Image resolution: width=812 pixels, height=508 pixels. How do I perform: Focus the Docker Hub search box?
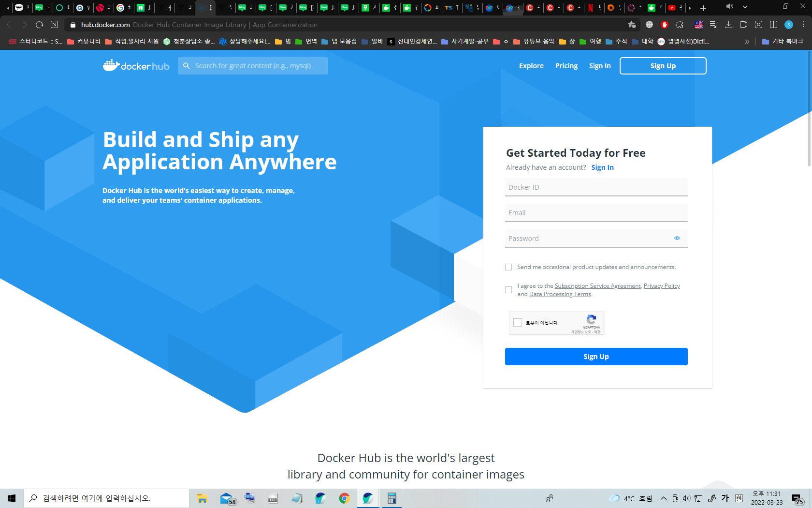point(253,66)
